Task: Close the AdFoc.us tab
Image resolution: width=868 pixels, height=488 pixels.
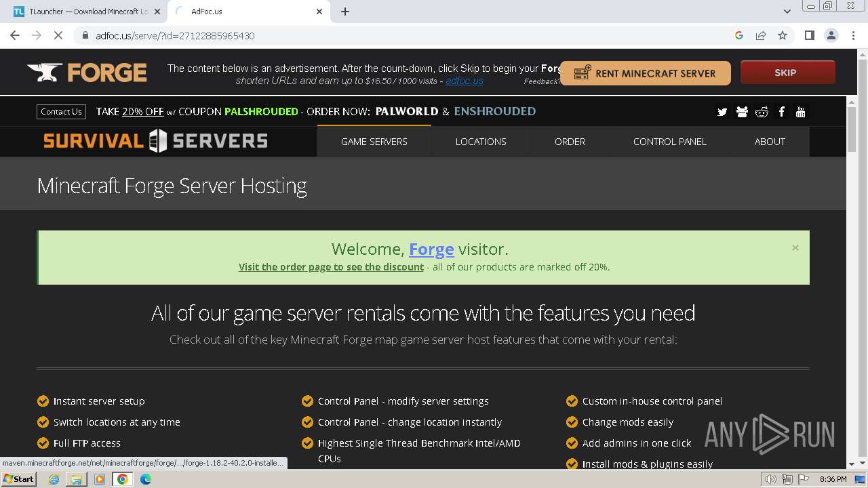Action: (319, 12)
